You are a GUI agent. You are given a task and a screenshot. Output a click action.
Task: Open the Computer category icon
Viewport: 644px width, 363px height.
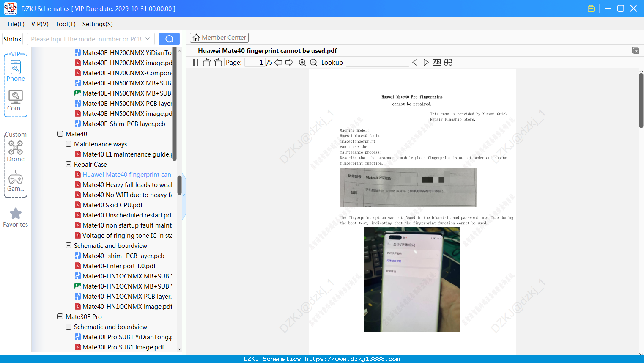(x=16, y=101)
